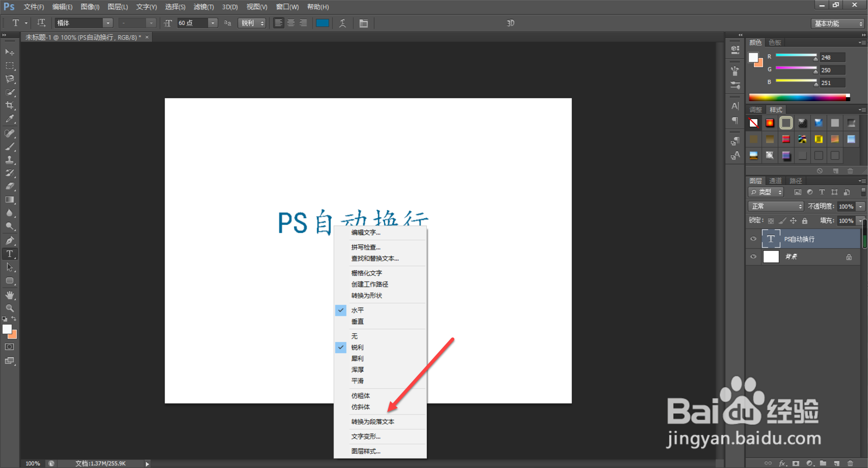Click the blue text color swatch
Screen dimensions: 868x468
coord(322,23)
